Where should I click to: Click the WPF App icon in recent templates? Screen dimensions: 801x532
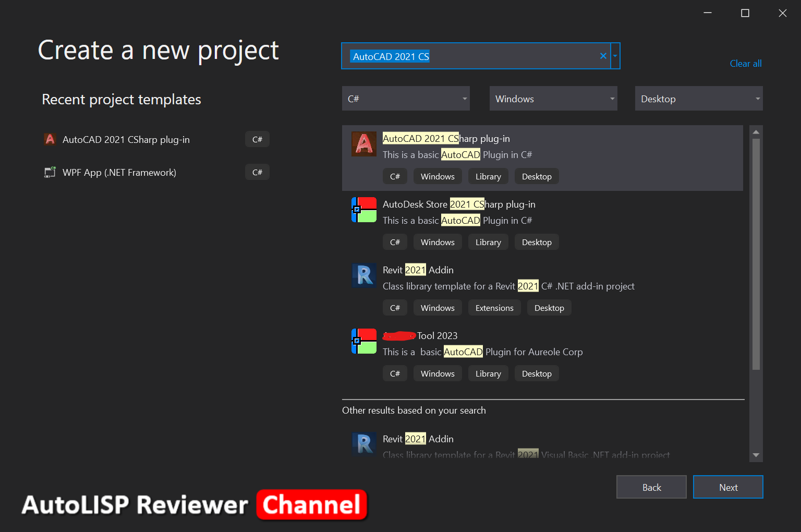click(x=50, y=172)
